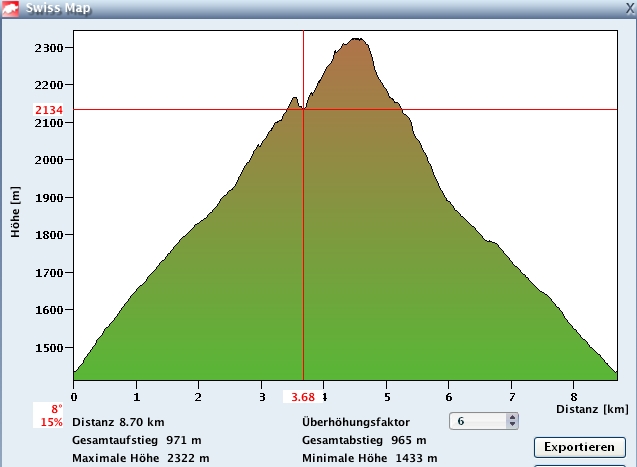Click the Distanz [km] horizontal axis label
The width and height of the screenshot is (637, 467).
[592, 409]
